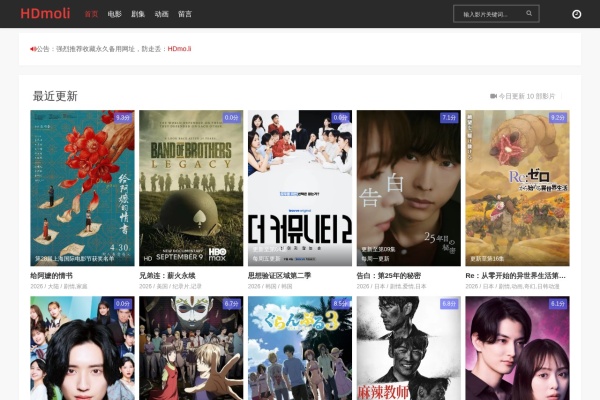Click the 9.2分 rating badge
The image size is (600, 400).
point(558,118)
